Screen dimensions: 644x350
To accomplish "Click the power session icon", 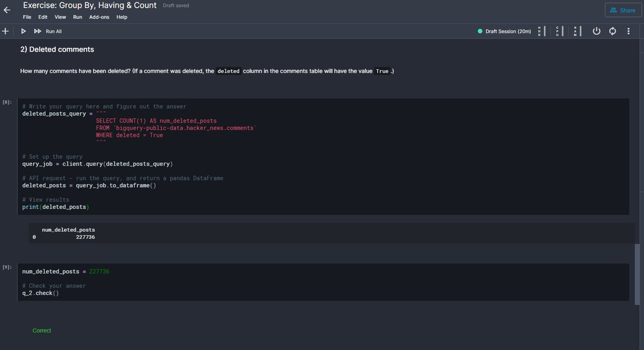I will (596, 31).
